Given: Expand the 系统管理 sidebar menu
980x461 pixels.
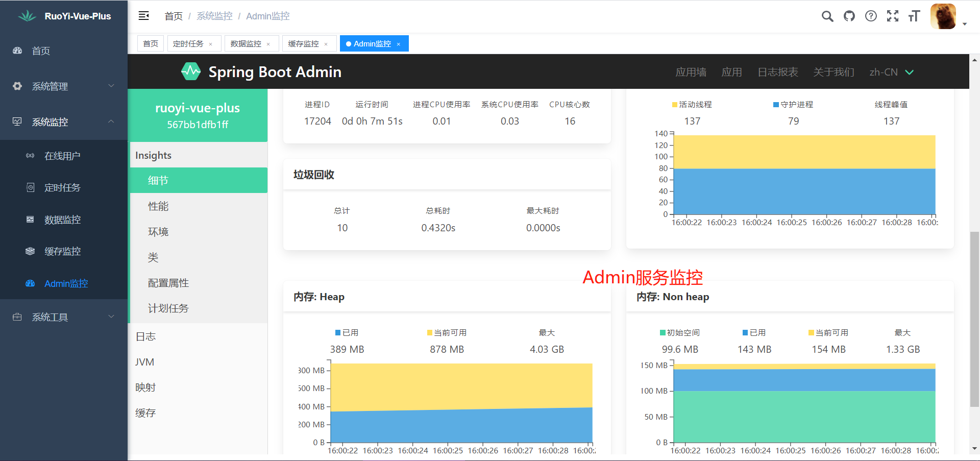Looking at the screenshot, I should click(64, 86).
